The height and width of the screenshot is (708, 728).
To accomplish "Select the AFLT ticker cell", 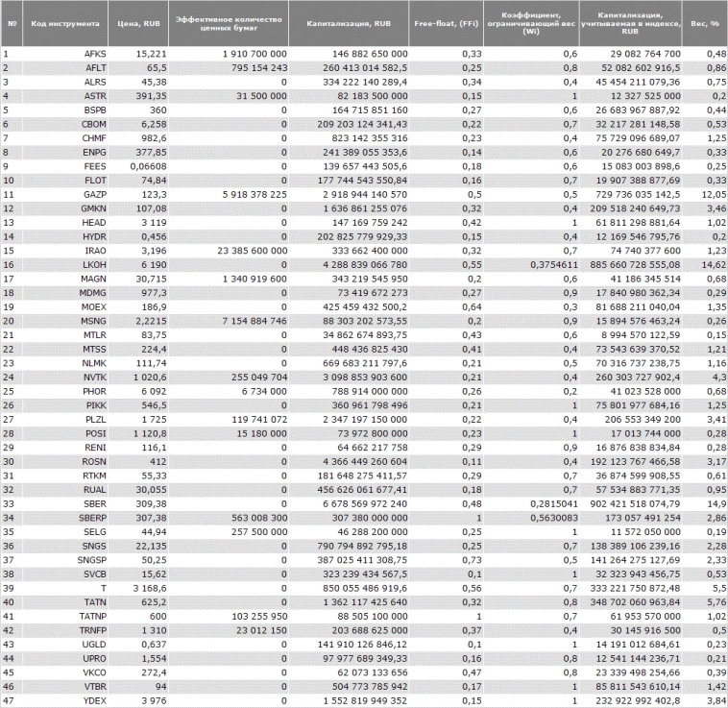I will 65,68.
